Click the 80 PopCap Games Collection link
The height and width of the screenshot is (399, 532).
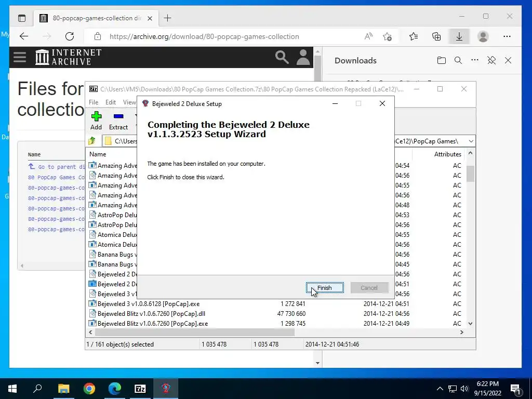(x=56, y=177)
